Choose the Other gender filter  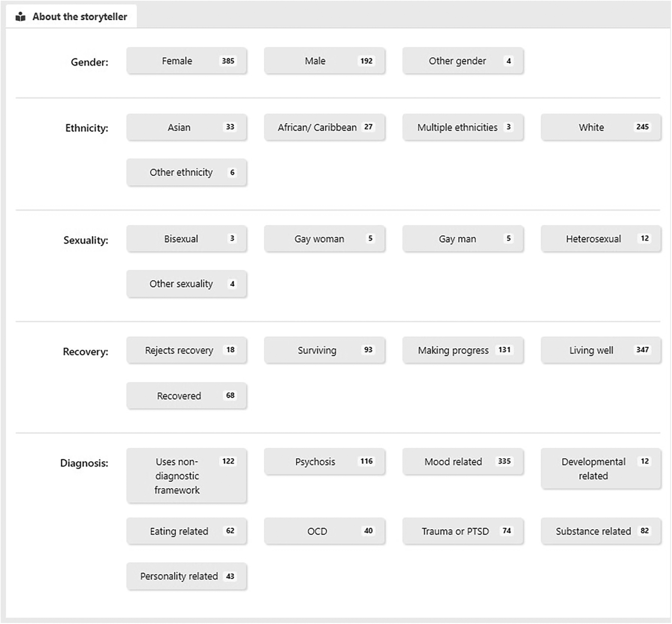[463, 61]
